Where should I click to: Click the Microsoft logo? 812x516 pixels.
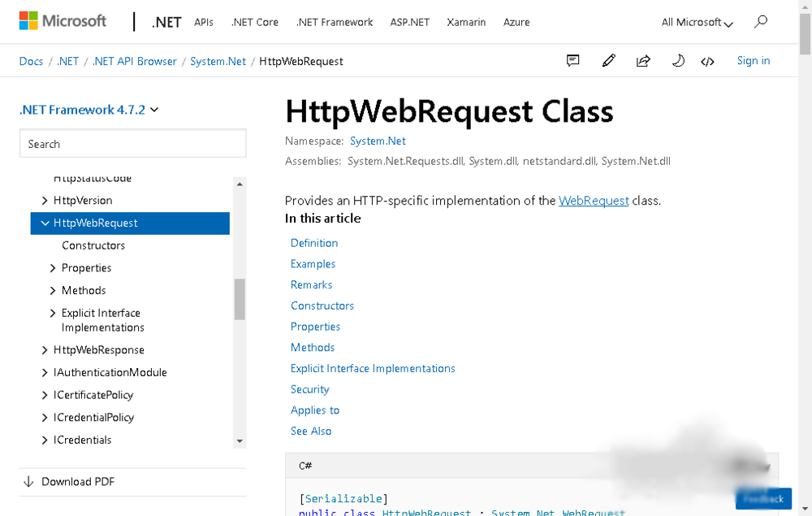pyautogui.click(x=63, y=21)
